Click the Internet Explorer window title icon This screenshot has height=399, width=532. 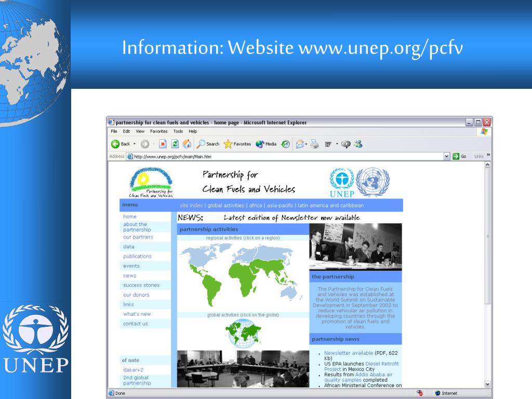pos(111,123)
